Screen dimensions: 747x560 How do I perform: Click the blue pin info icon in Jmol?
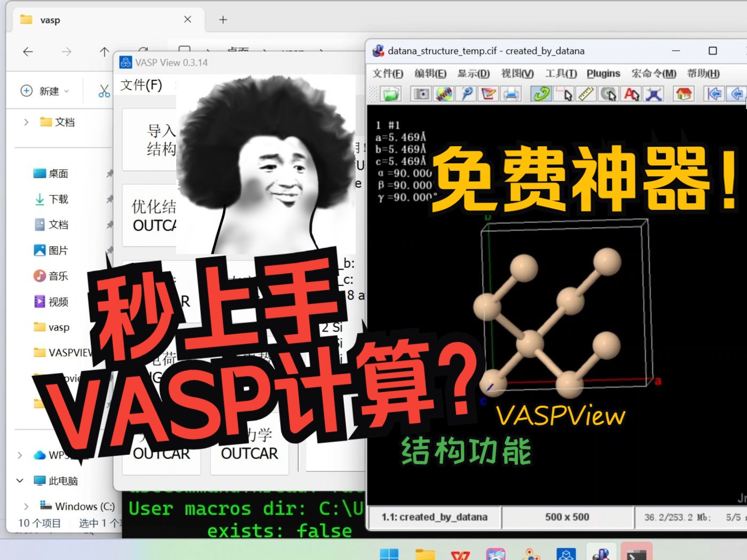[x=466, y=94]
